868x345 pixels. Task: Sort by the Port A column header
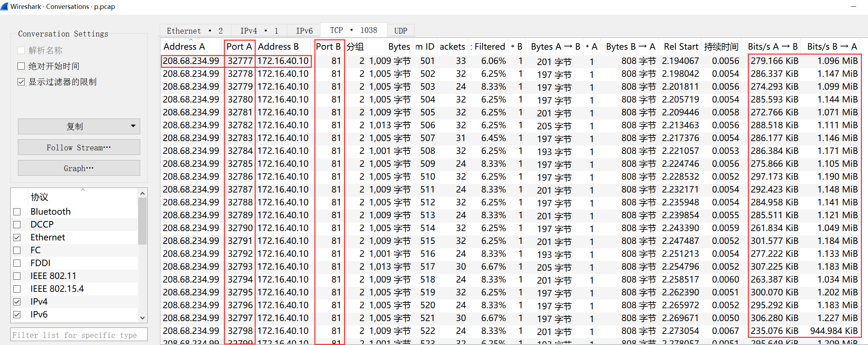pyautogui.click(x=239, y=47)
